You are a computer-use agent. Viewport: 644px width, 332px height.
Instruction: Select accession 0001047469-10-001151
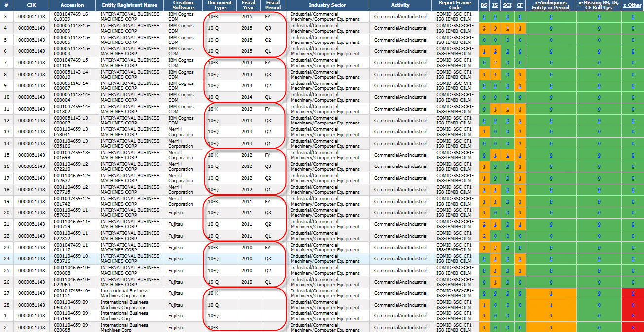pyautogui.click(x=72, y=293)
